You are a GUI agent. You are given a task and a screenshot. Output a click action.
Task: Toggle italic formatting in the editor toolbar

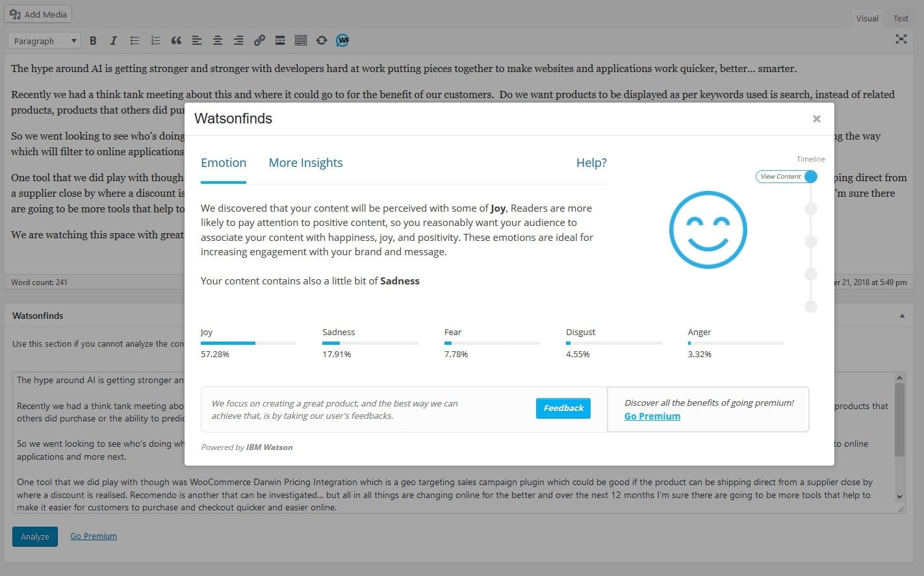click(x=114, y=41)
